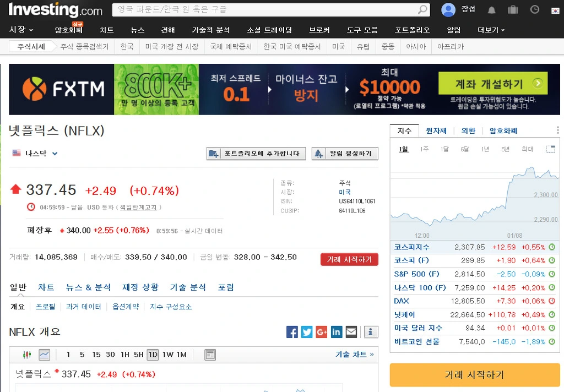Click the search magnifier icon
The image size is (564, 392).
pyautogui.click(x=422, y=9)
